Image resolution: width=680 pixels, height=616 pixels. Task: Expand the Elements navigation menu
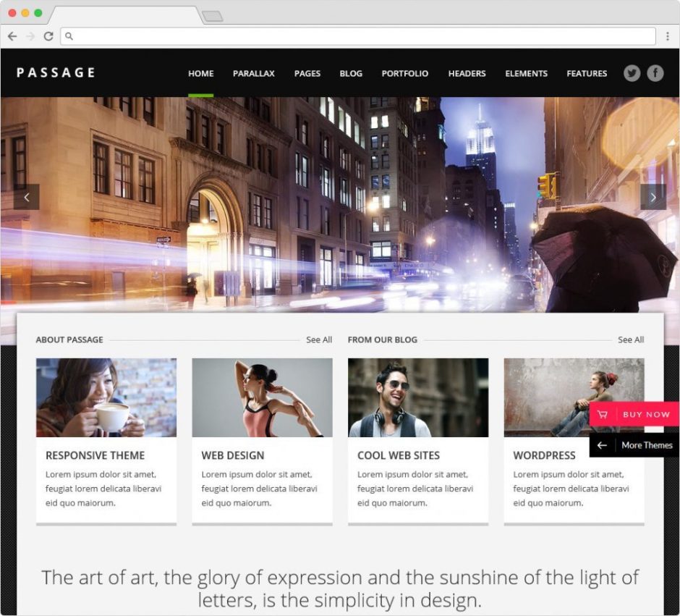[x=526, y=73]
